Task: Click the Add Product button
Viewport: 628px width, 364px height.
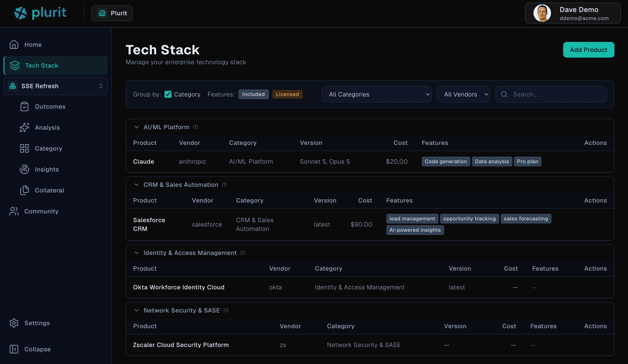Action: (x=589, y=50)
